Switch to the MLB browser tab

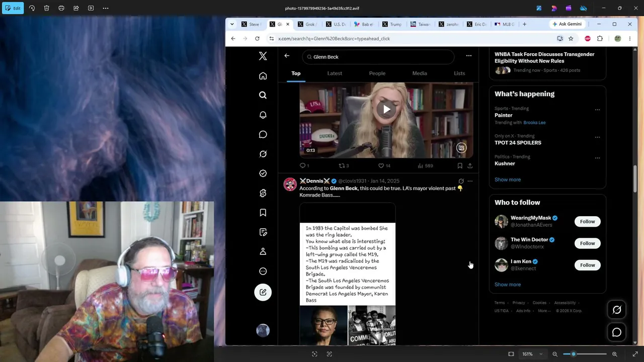pyautogui.click(x=504, y=24)
